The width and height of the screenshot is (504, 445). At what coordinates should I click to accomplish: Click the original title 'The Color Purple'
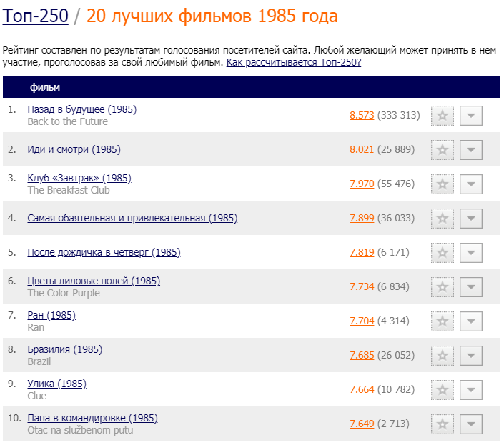coord(64,293)
